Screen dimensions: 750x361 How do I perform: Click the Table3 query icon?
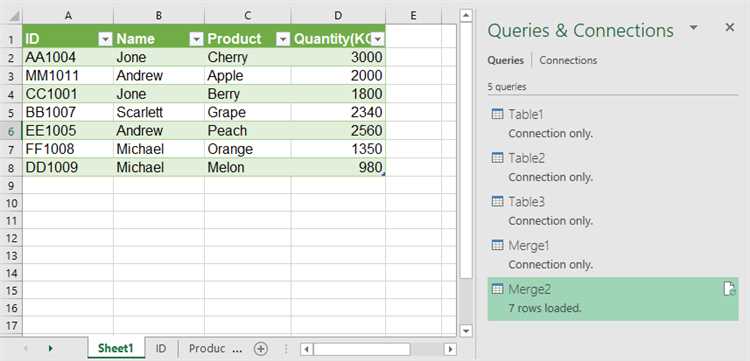[497, 202]
